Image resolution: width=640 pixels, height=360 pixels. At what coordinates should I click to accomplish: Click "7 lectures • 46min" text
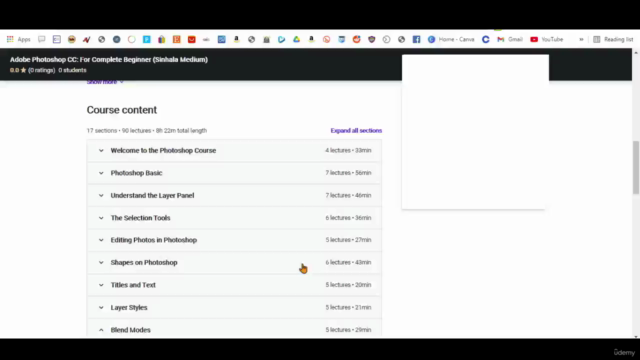point(348,196)
